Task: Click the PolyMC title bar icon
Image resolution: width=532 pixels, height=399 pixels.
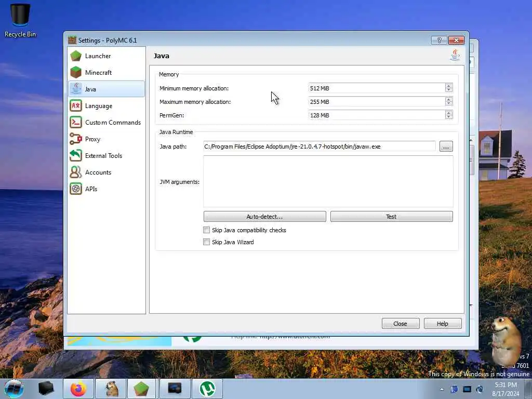Action: 72,40
